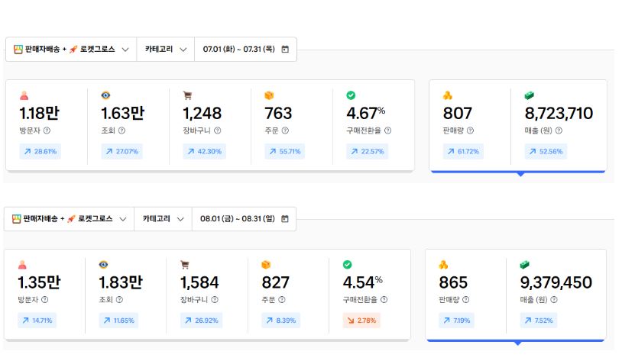The width and height of the screenshot is (635, 364).
Task: Click the help icon next to 판매량 under 807
Action: [x=470, y=130]
